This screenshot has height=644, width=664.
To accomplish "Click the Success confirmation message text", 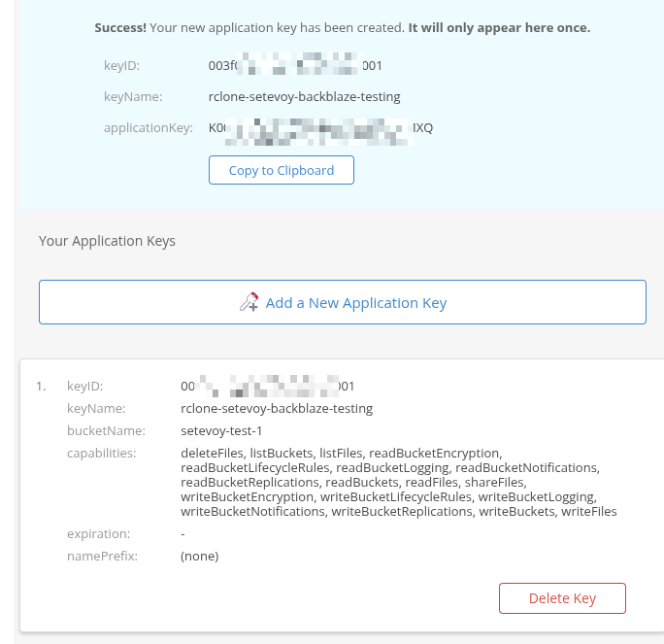I will click(x=342, y=27).
